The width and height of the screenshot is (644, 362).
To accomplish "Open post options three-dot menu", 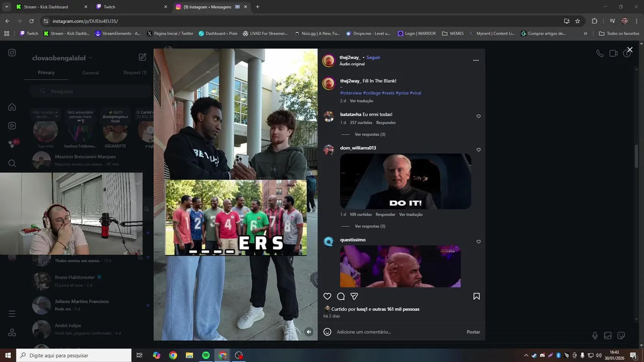I will click(476, 60).
